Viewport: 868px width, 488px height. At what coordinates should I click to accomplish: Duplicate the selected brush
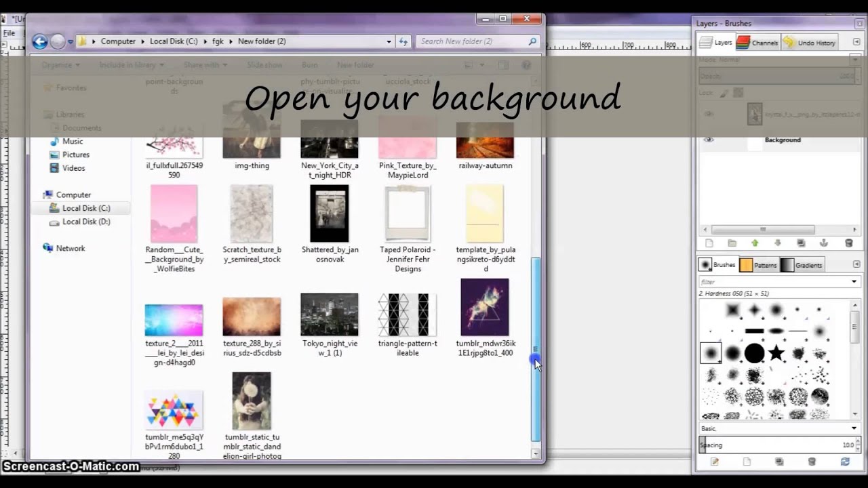coord(779,462)
